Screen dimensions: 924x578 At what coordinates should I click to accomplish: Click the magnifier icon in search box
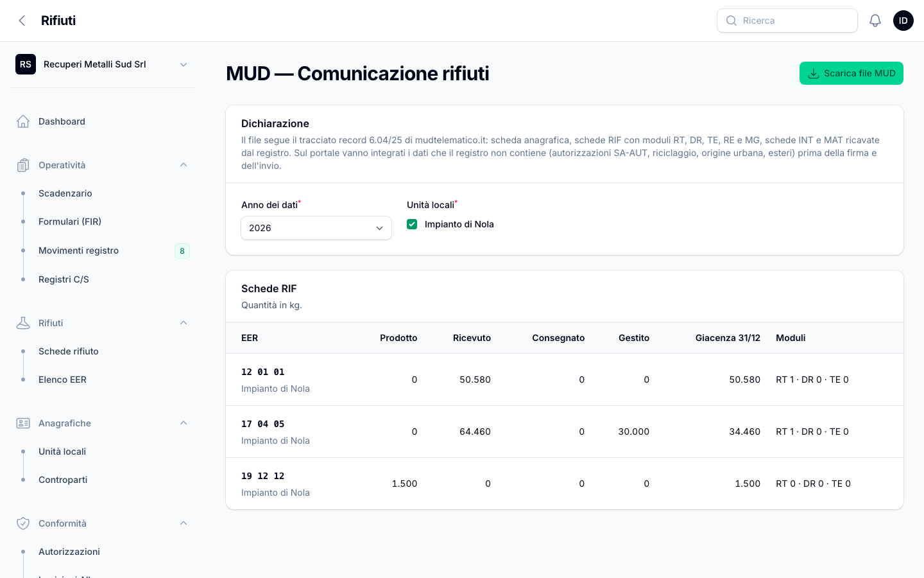coord(732,21)
